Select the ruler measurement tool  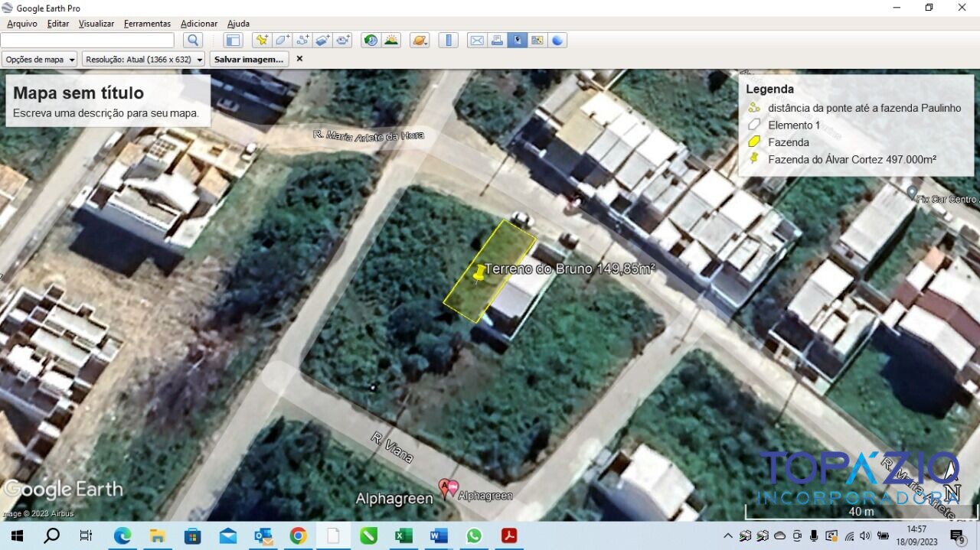[449, 41]
